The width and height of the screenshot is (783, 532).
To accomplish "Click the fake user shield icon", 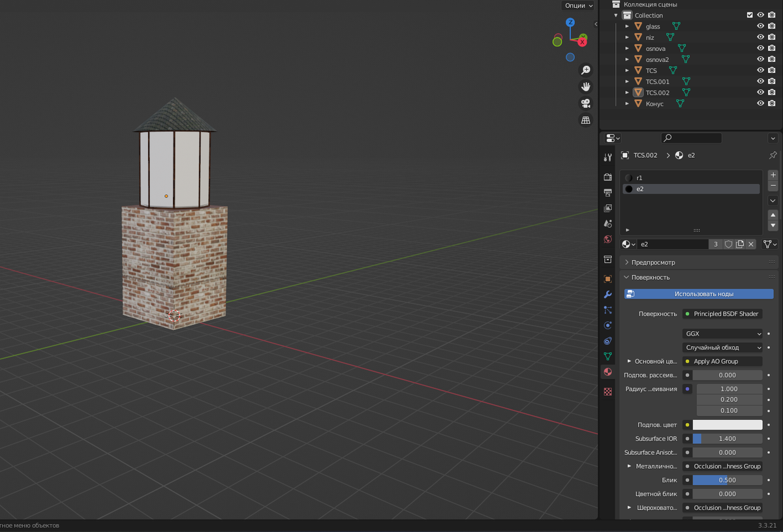I will (x=728, y=244).
